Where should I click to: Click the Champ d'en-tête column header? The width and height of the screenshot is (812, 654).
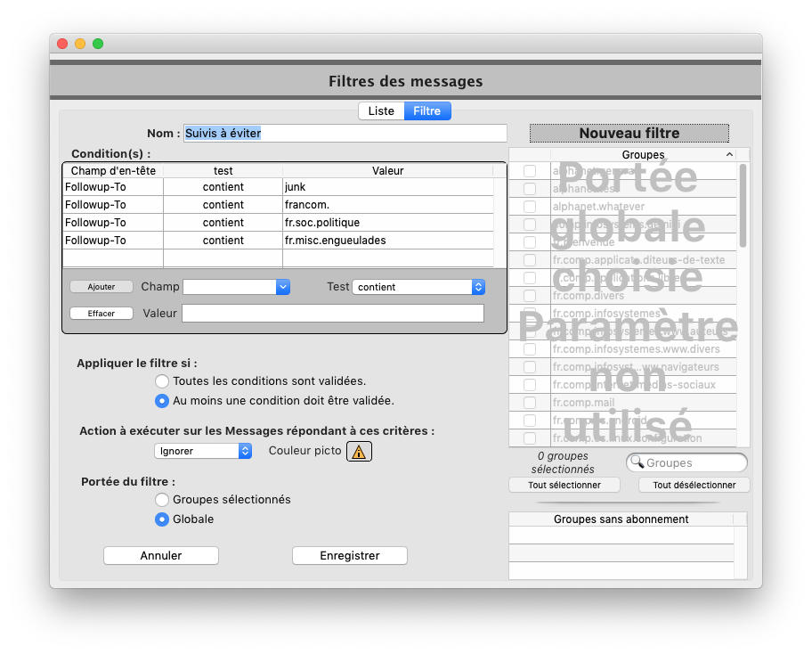(x=113, y=170)
